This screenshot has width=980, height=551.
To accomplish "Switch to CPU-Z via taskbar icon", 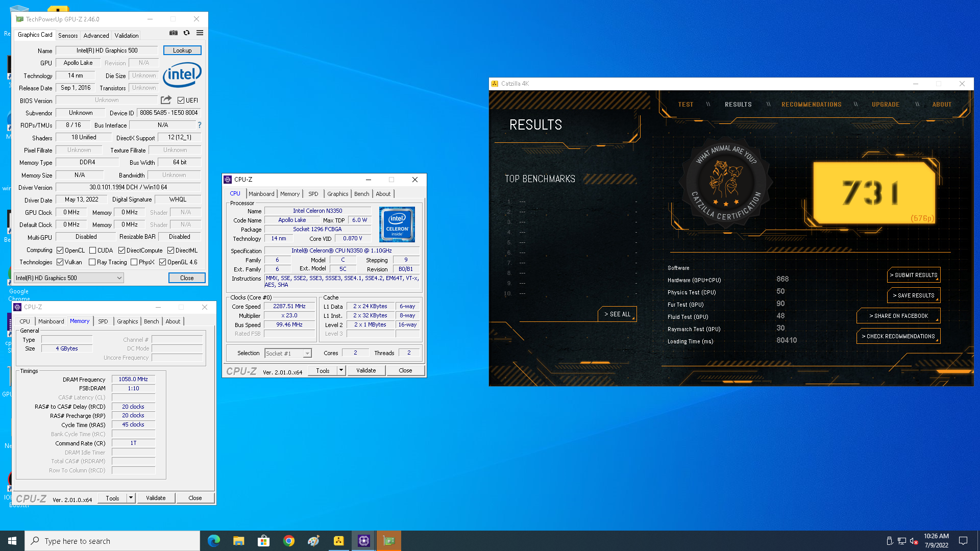I will point(364,541).
